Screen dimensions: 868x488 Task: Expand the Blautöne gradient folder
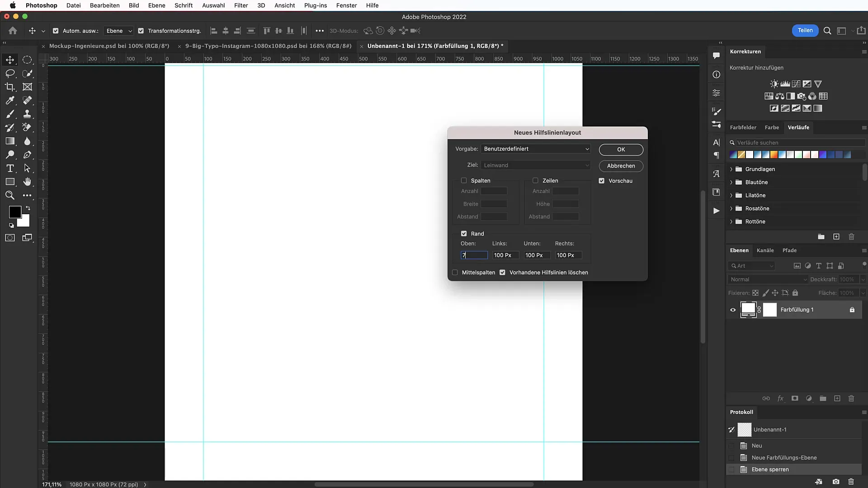tap(731, 182)
